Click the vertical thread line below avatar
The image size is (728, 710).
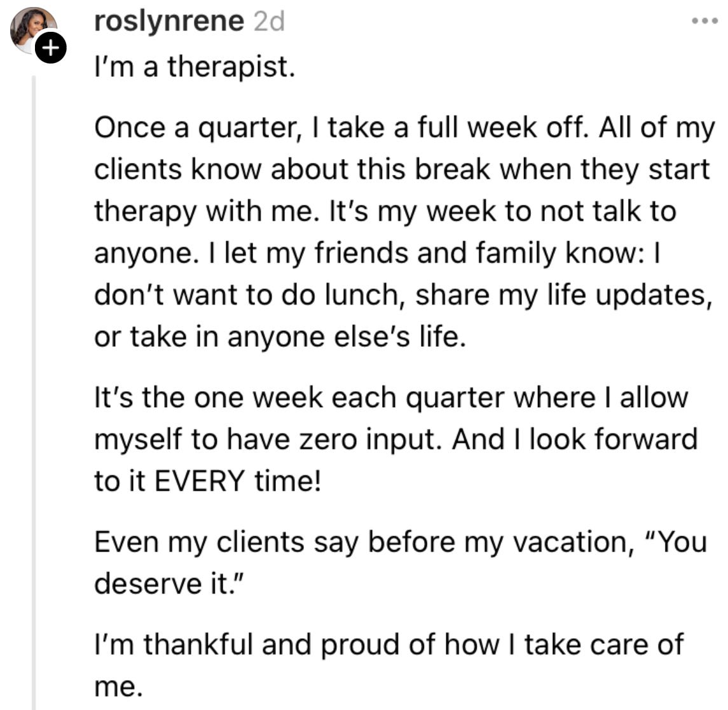(34, 393)
